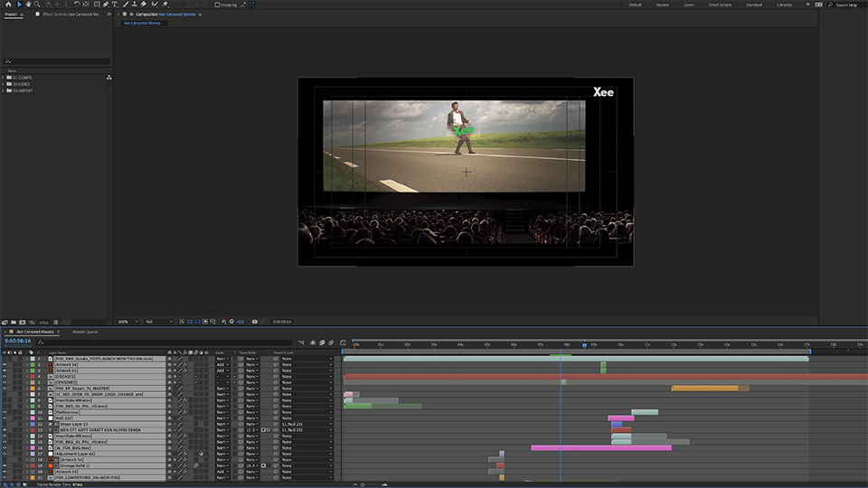
Task: Click the Search Help field
Action: click(x=846, y=5)
